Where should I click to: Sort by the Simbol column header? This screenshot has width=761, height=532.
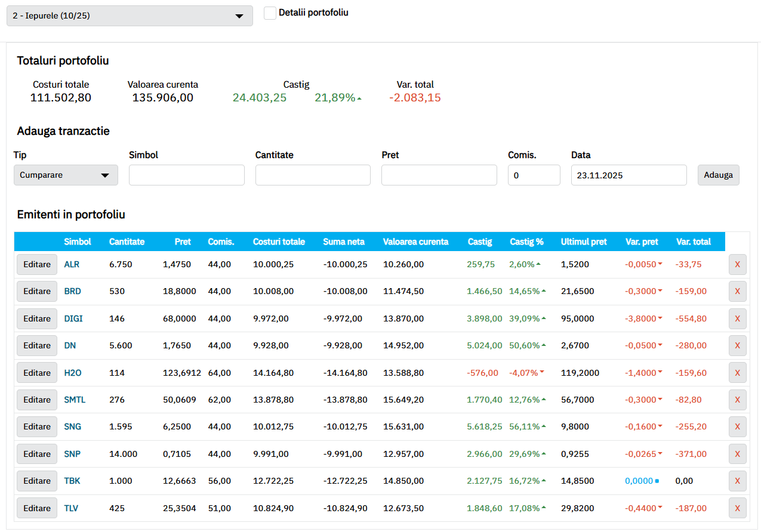78,242
